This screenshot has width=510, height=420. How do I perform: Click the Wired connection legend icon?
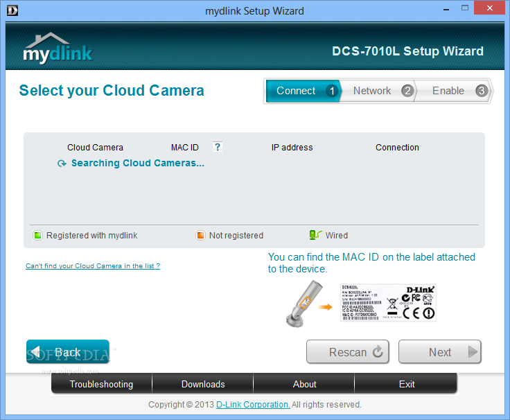315,235
